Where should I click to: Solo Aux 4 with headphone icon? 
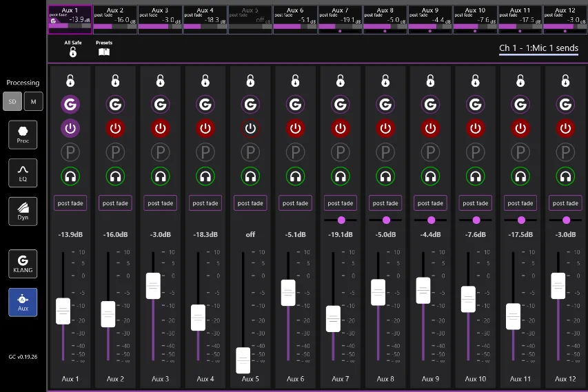click(205, 176)
